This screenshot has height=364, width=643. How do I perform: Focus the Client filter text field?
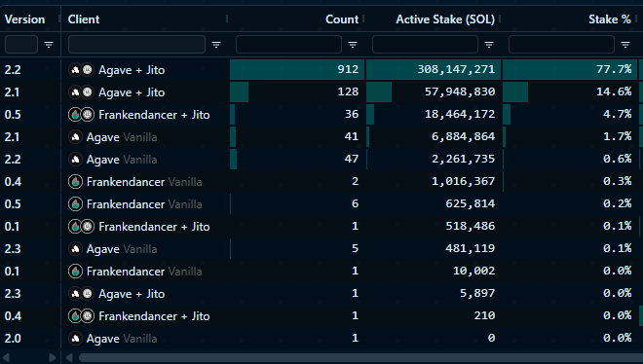point(136,44)
